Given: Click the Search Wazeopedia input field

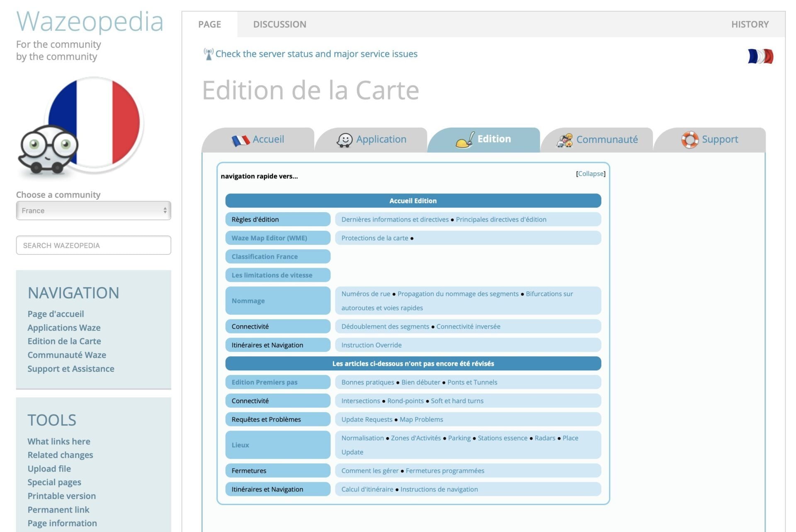Looking at the screenshot, I should click(x=93, y=245).
